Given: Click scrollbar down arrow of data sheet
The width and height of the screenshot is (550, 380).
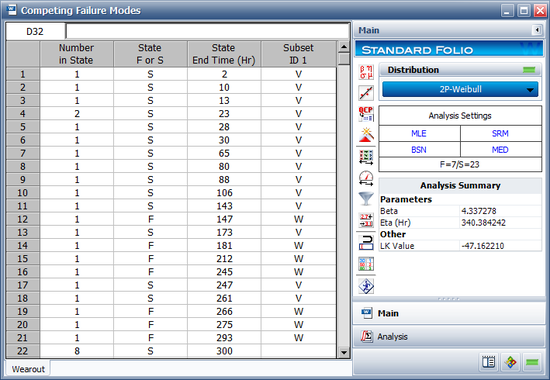Looking at the screenshot, I should pos(344,353).
